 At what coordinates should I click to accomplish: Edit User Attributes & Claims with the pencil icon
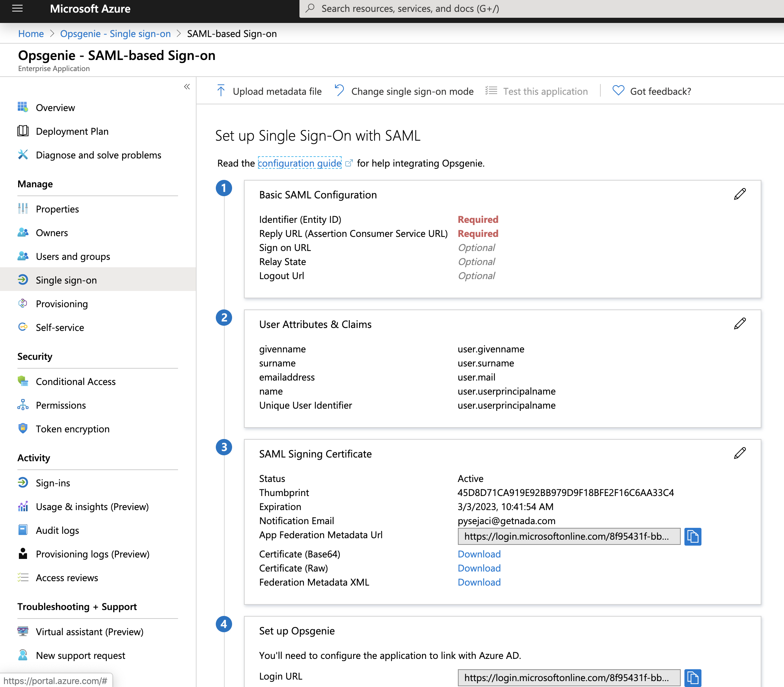[x=740, y=324]
